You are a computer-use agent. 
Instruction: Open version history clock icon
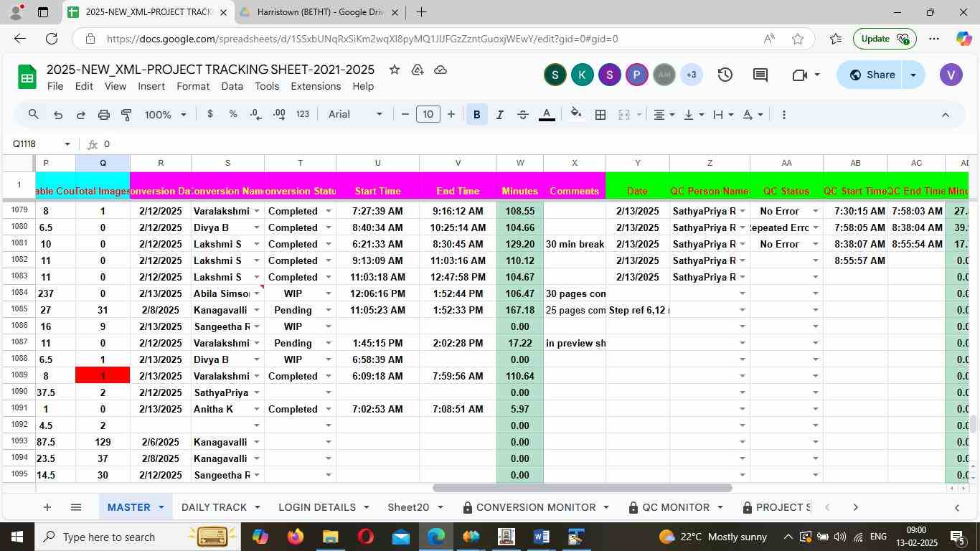725,75
